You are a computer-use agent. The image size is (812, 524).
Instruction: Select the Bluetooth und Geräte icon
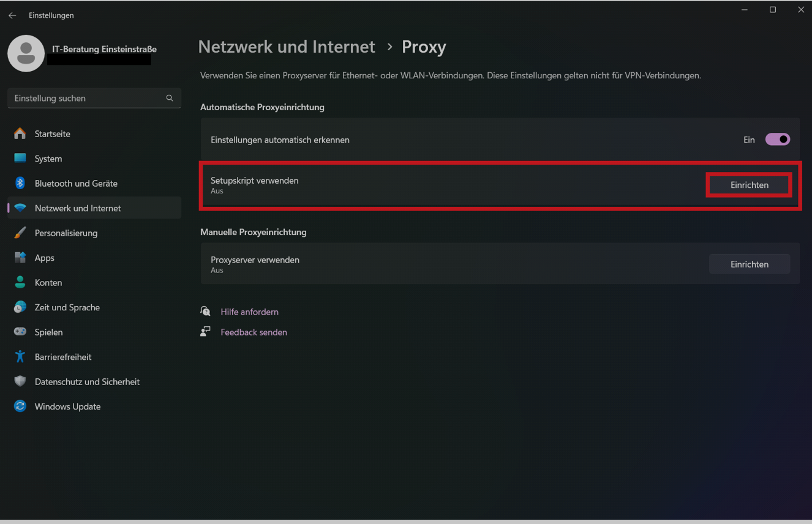(20, 183)
